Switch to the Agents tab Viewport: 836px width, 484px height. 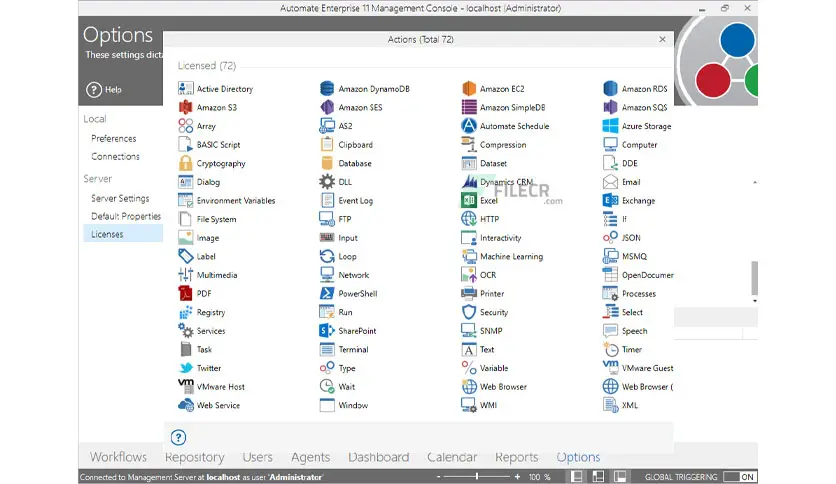(310, 457)
